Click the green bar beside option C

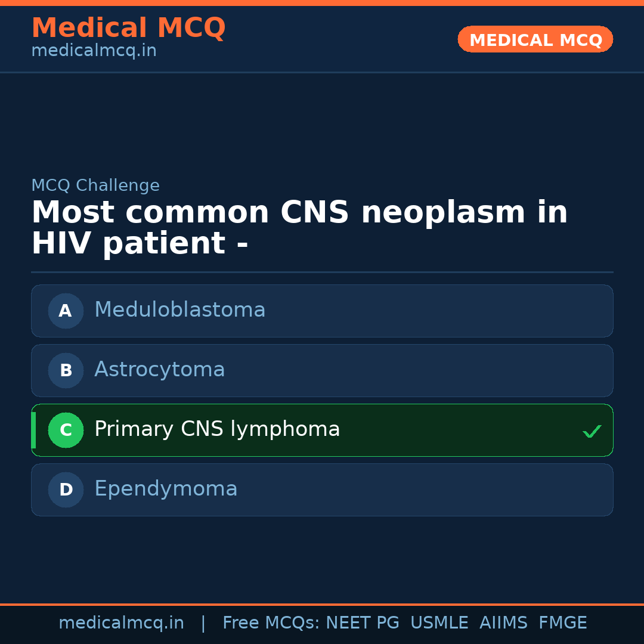point(33,430)
